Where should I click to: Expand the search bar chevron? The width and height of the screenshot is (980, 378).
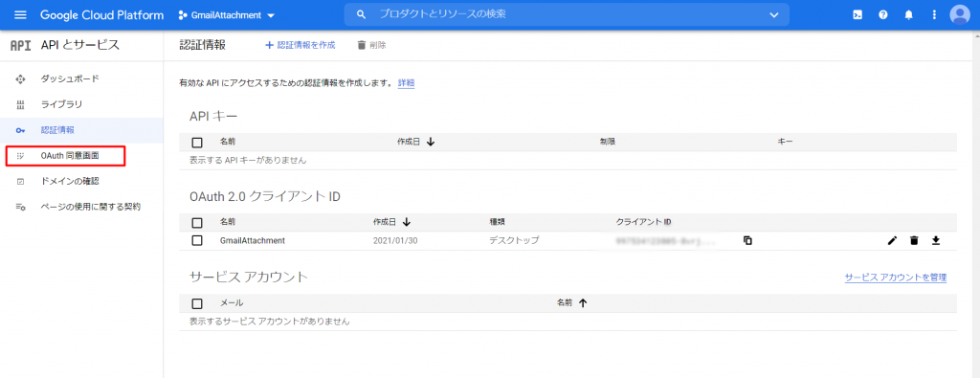tap(774, 15)
